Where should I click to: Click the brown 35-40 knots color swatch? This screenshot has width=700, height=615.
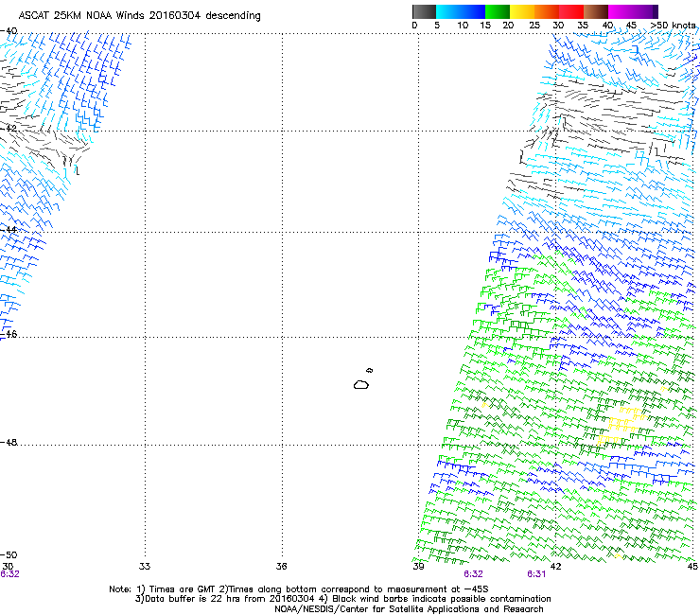click(596, 12)
